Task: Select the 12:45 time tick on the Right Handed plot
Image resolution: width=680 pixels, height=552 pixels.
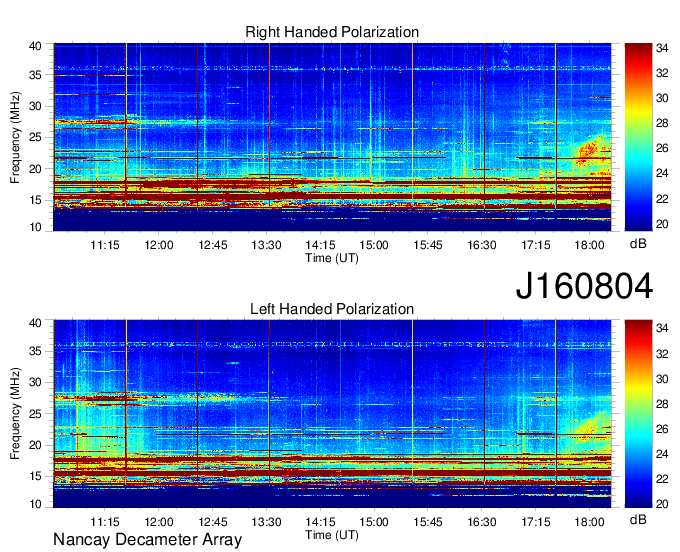Action: click(212, 245)
